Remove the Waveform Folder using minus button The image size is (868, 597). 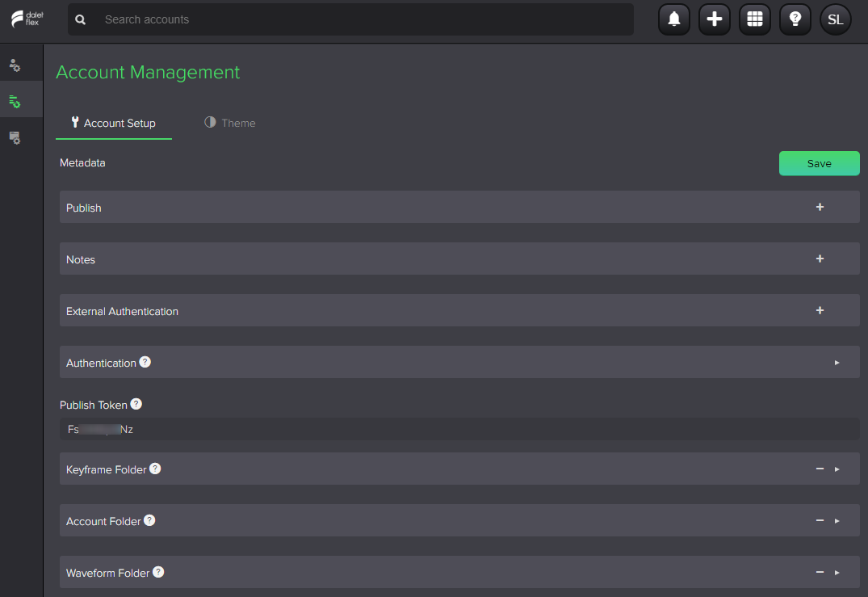pyautogui.click(x=819, y=572)
